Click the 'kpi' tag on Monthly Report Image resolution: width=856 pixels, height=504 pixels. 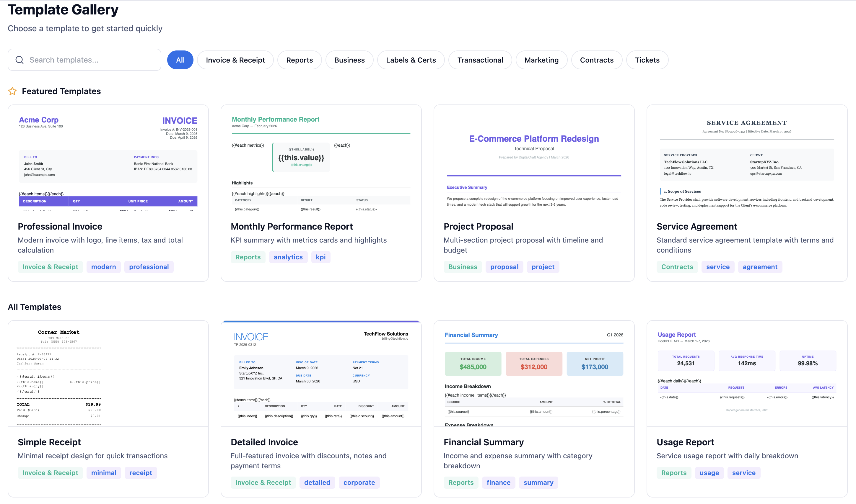point(320,257)
